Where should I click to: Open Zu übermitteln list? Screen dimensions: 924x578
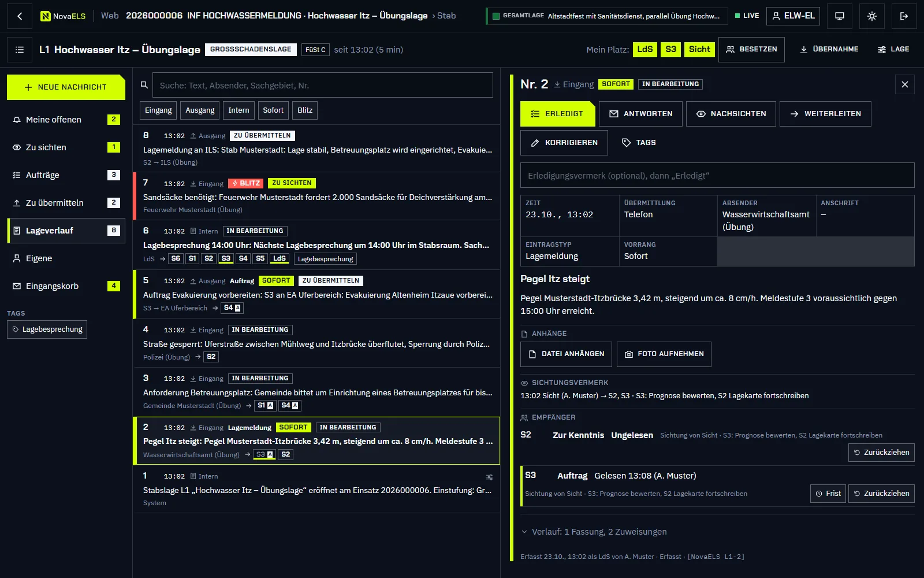click(x=66, y=203)
